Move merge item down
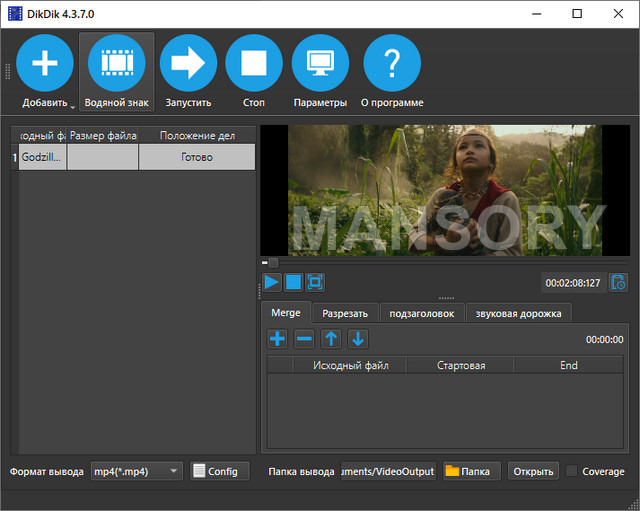Image resolution: width=640 pixels, height=511 pixels. click(357, 339)
